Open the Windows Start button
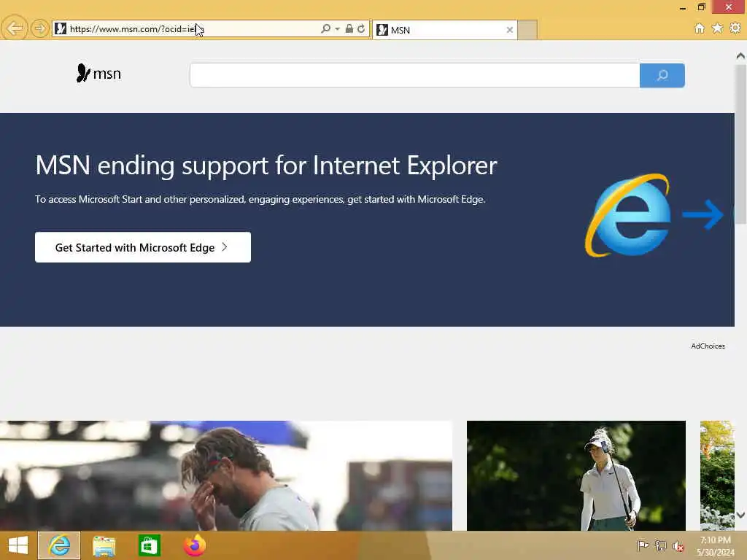The height and width of the screenshot is (560, 747). [18, 545]
